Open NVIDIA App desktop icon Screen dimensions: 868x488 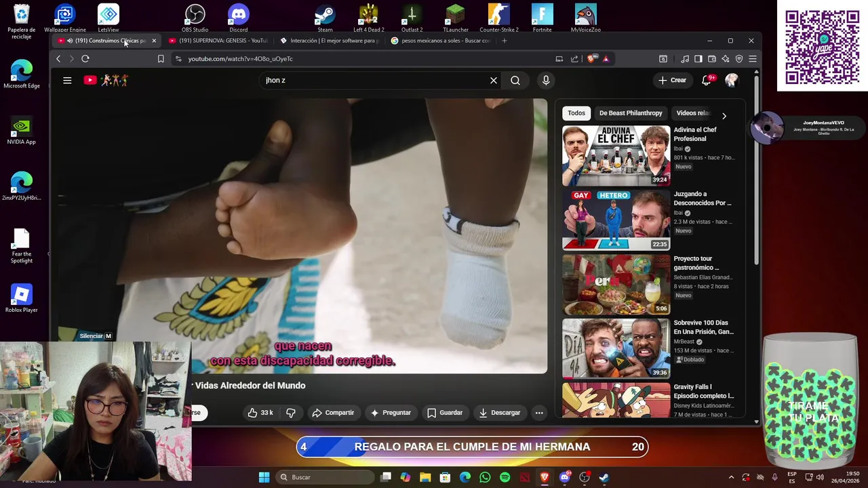(x=22, y=130)
